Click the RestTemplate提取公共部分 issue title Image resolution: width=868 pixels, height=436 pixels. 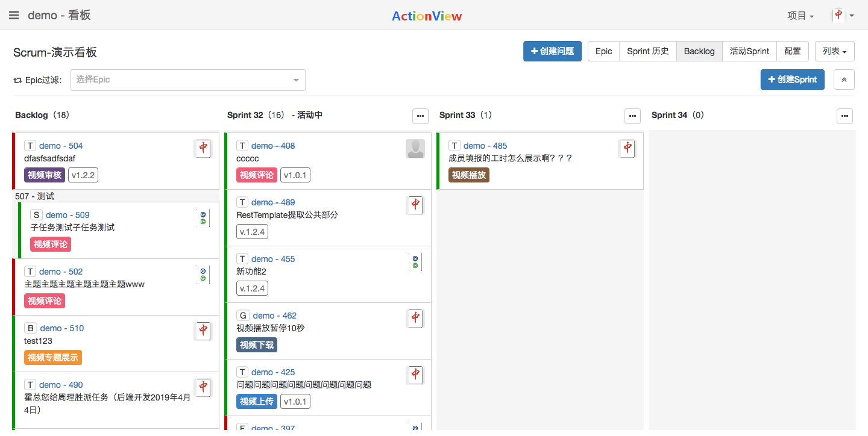pyautogui.click(x=287, y=215)
